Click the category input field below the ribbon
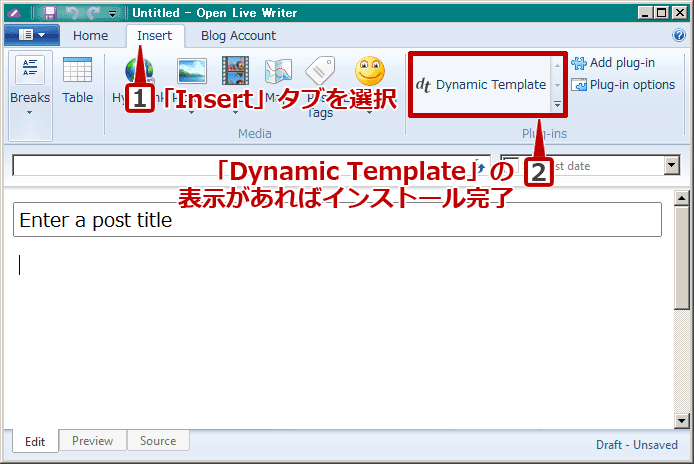This screenshot has height=464, width=694. pyautogui.click(x=251, y=165)
